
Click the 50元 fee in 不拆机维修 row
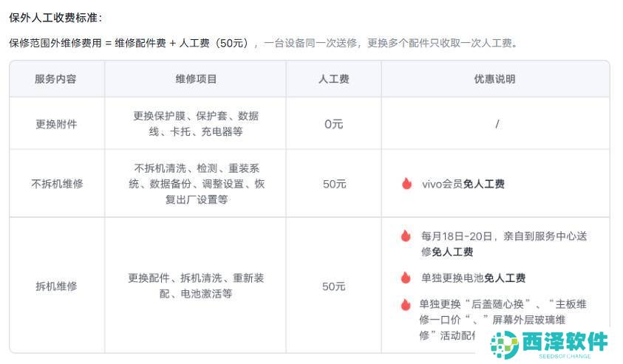pyautogui.click(x=334, y=184)
